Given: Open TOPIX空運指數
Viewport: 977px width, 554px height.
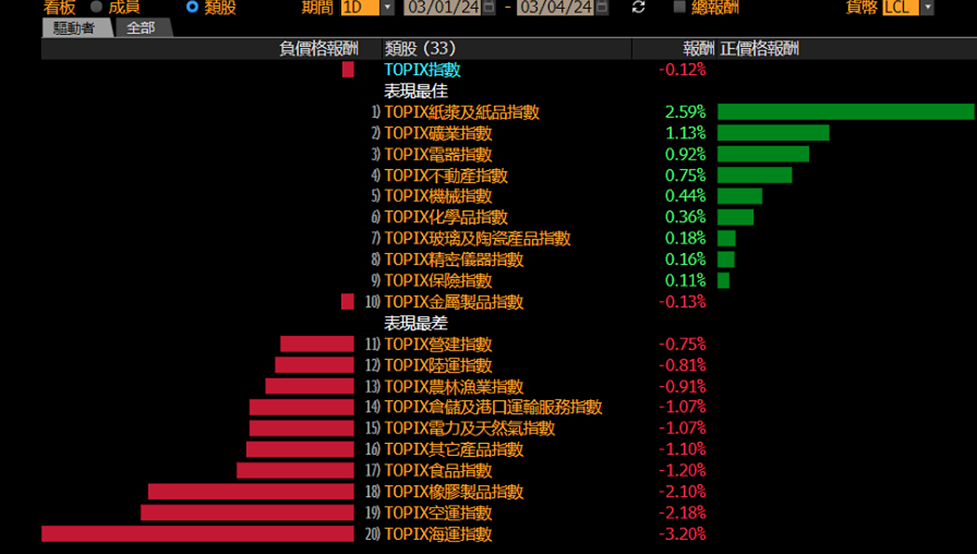Looking at the screenshot, I should click(x=438, y=513).
